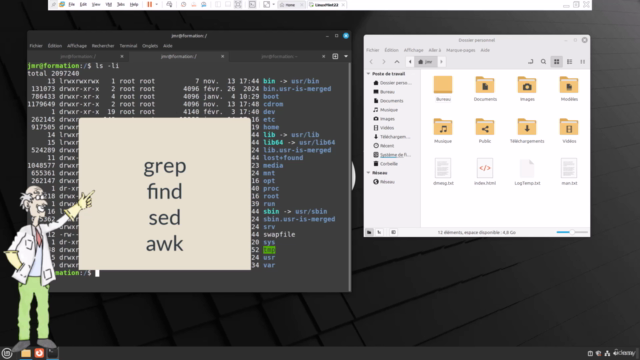Hide the sidebar using the status bar button

(393, 232)
